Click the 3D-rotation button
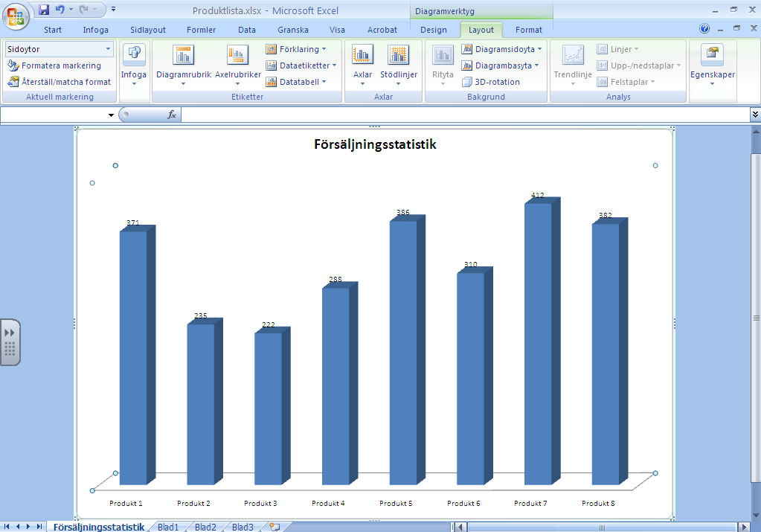Image resolution: width=761 pixels, height=532 pixels. pyautogui.click(x=491, y=82)
